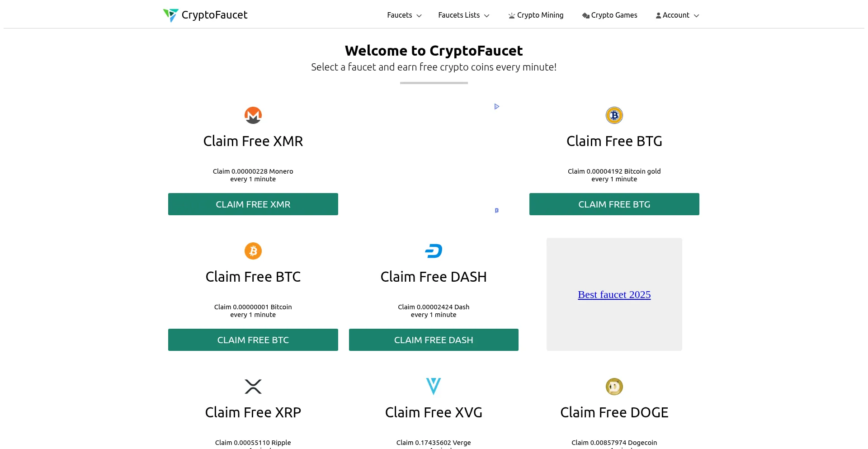Viewport: 868px width, 449px height.
Task: Click the Bitcoin BTC coin icon
Action: (253, 251)
